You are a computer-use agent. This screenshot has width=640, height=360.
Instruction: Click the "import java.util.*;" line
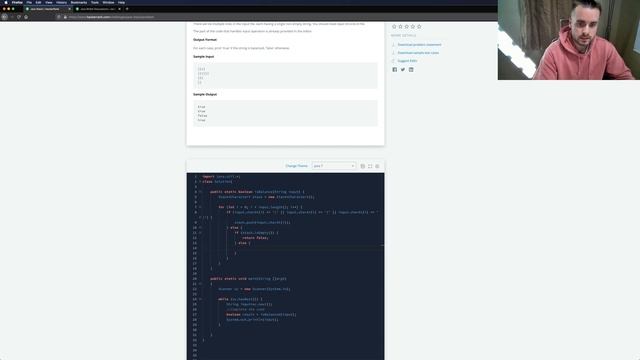coord(221,177)
